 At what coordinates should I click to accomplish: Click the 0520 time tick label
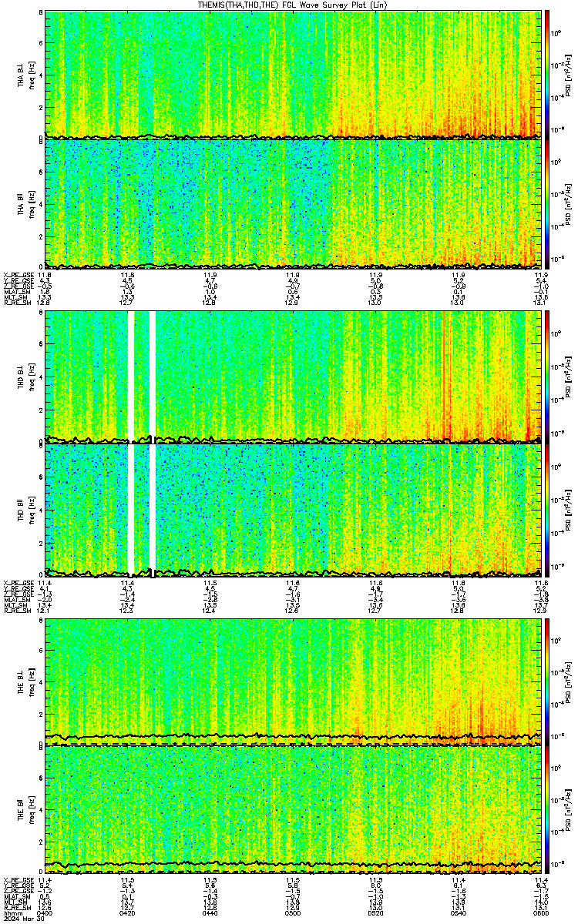click(x=376, y=912)
